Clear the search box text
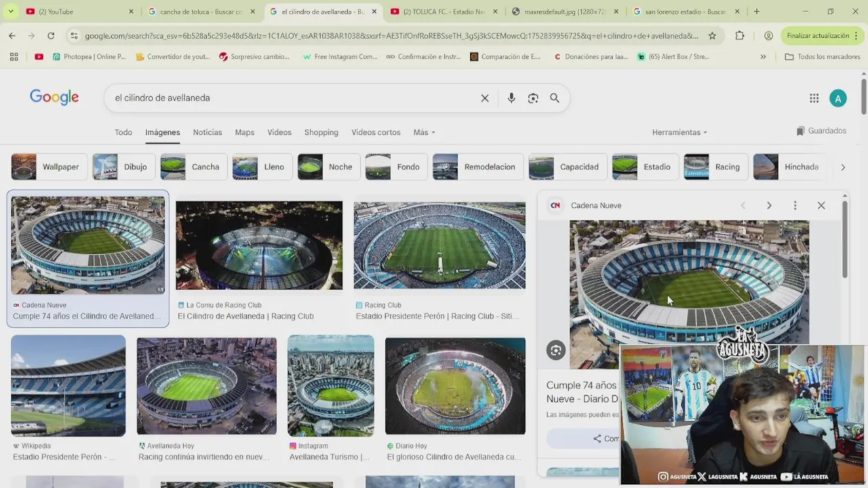868x488 pixels. pyautogui.click(x=485, y=98)
